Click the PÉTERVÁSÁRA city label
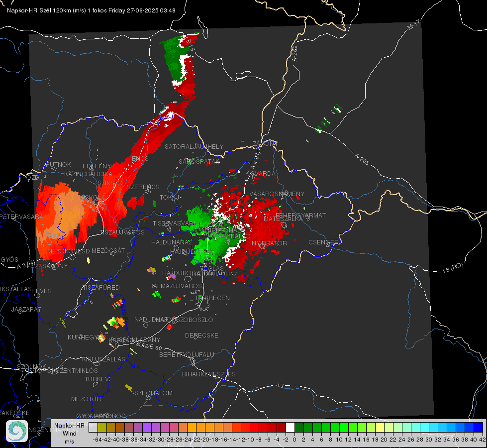The image size is (487, 448). tap(22, 217)
